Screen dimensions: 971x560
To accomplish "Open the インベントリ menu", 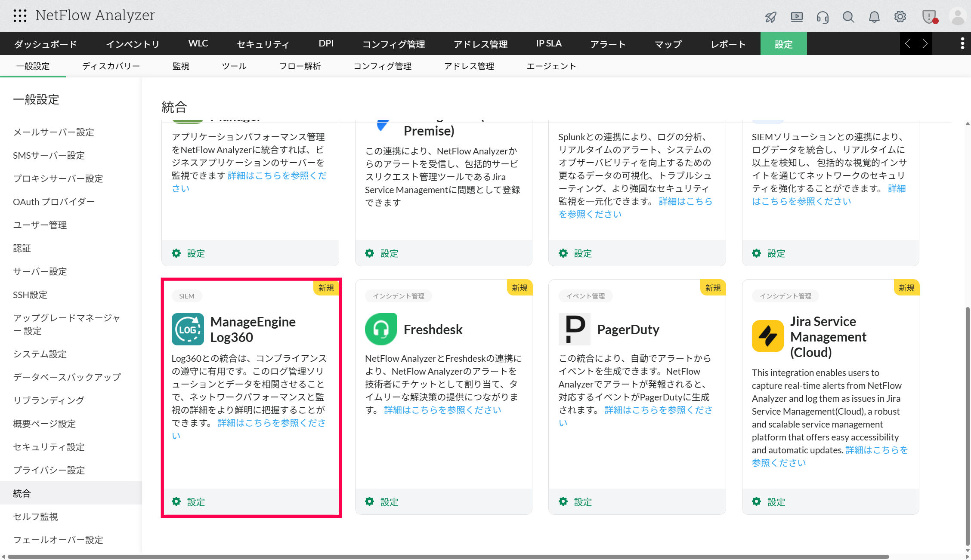I will (133, 44).
